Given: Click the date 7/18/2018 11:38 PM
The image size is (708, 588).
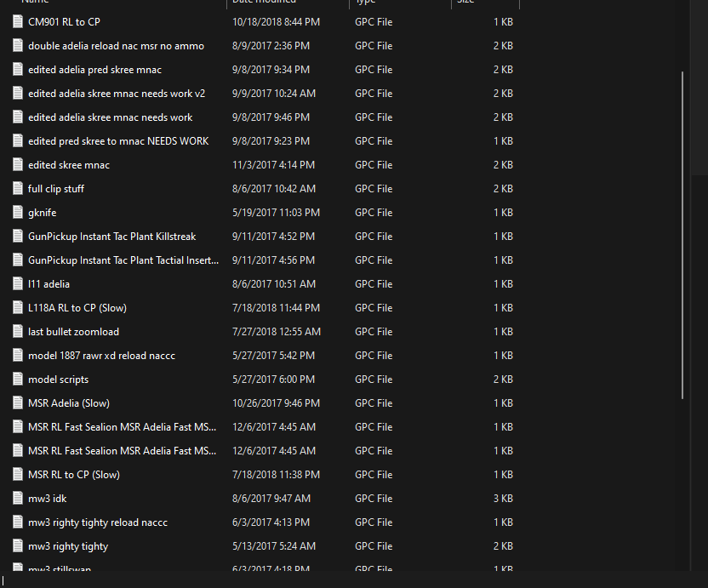Looking at the screenshot, I should pos(276,475).
